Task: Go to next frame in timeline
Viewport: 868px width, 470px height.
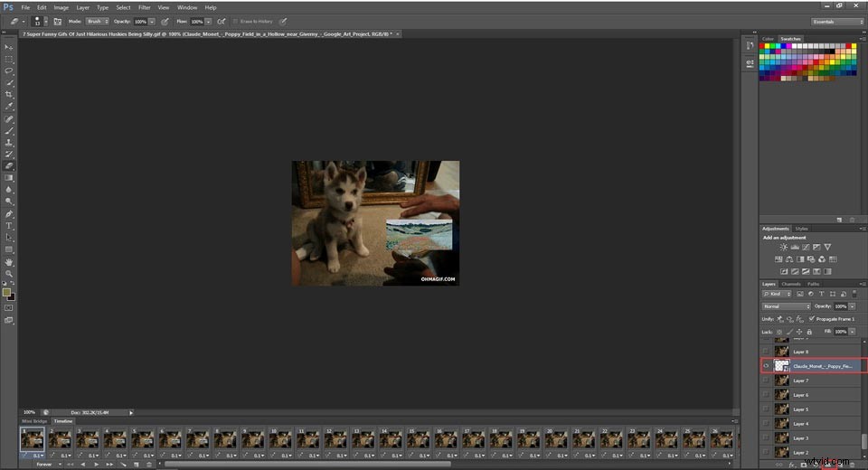Action: pos(109,465)
